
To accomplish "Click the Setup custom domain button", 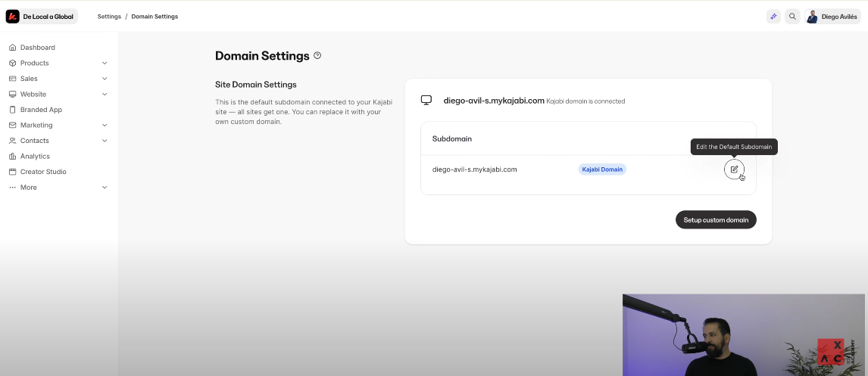I will [716, 219].
